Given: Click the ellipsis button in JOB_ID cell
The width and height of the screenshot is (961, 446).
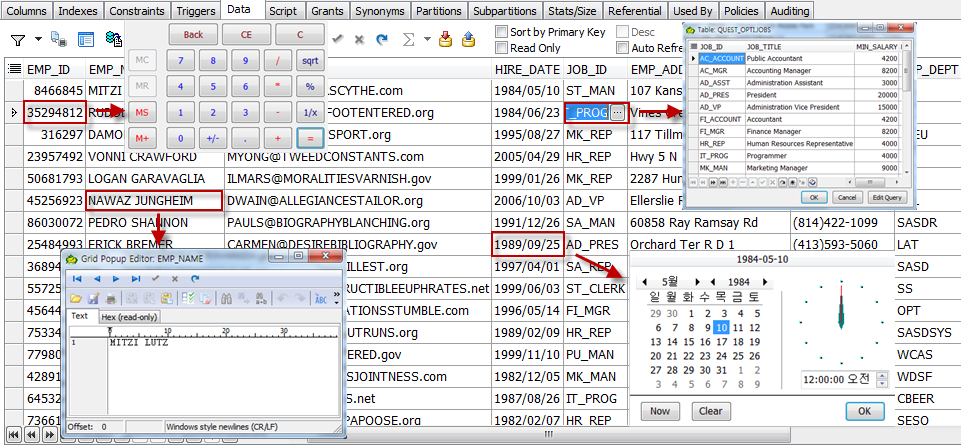Looking at the screenshot, I should (x=618, y=113).
